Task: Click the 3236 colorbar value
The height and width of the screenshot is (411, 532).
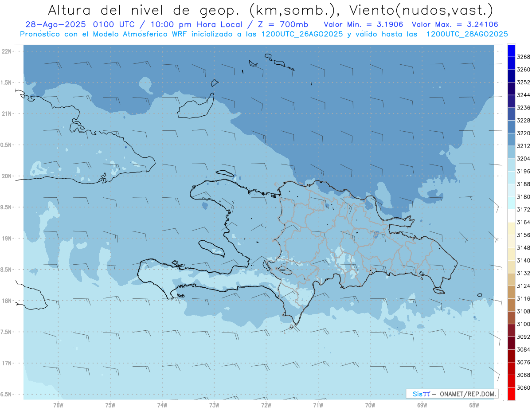Action: click(524, 108)
